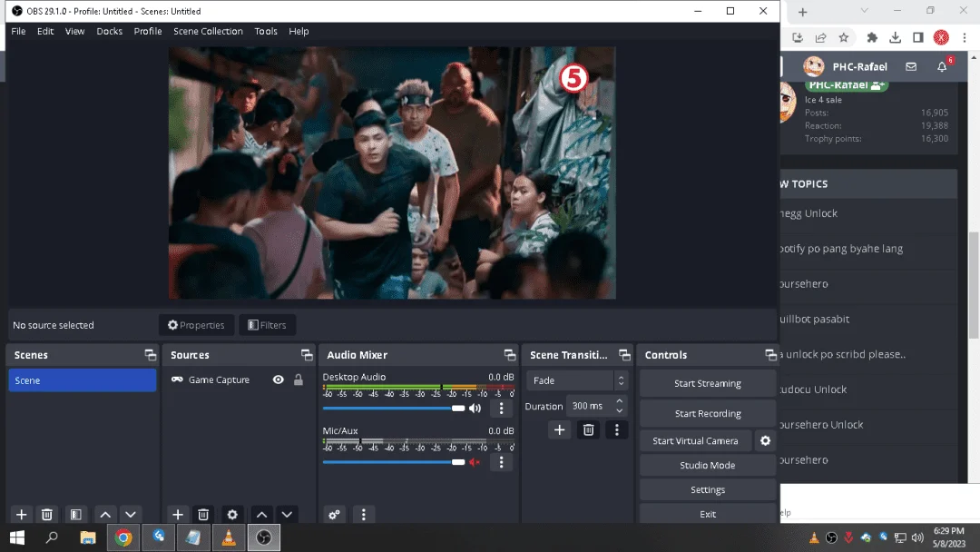Click the duration 300 ms field
Screen dimensions: 980x552
589,406
